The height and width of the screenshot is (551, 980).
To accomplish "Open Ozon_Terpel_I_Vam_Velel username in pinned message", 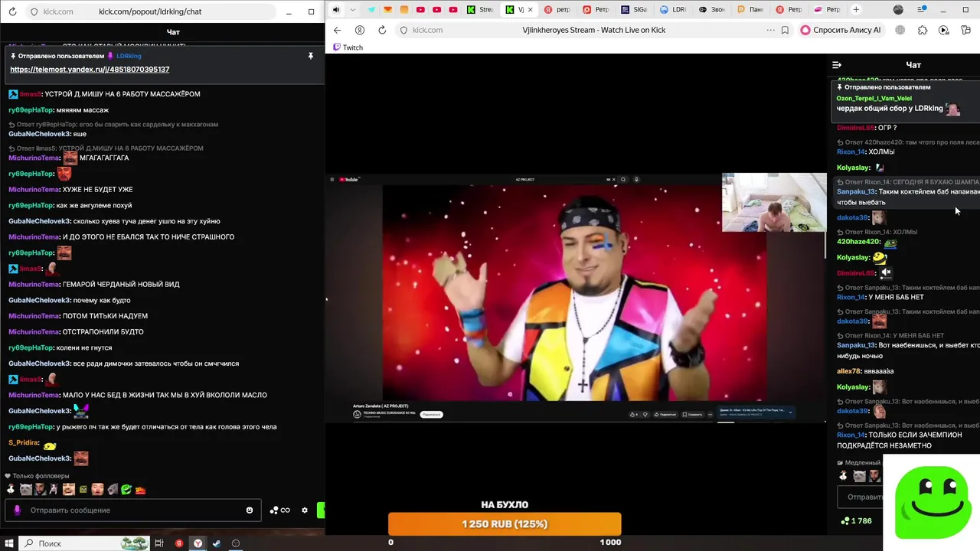I will [x=874, y=98].
